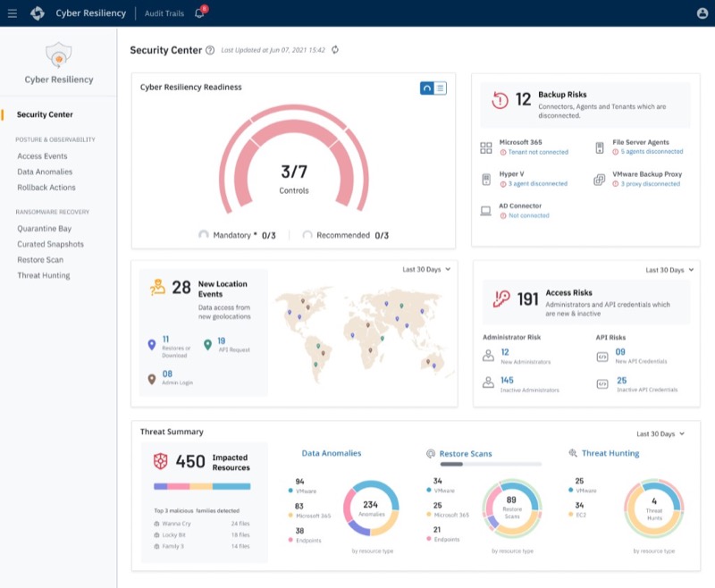Click the Wanna Cry malware family row
Screen dimensions: 715x588
202,524
